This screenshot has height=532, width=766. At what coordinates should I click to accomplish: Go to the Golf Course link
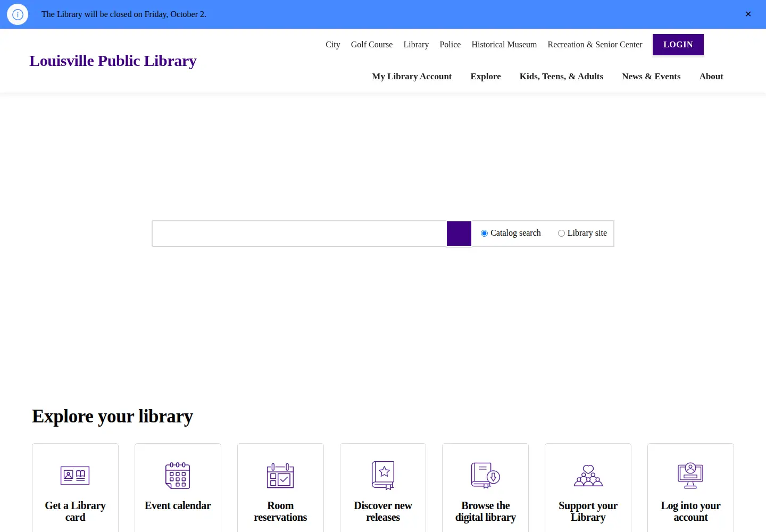372,45
